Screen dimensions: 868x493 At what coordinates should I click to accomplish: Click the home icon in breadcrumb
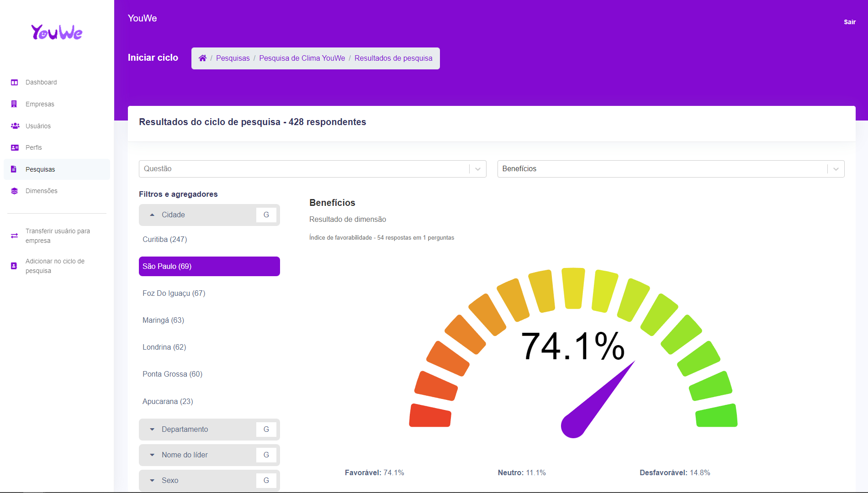pos(202,58)
